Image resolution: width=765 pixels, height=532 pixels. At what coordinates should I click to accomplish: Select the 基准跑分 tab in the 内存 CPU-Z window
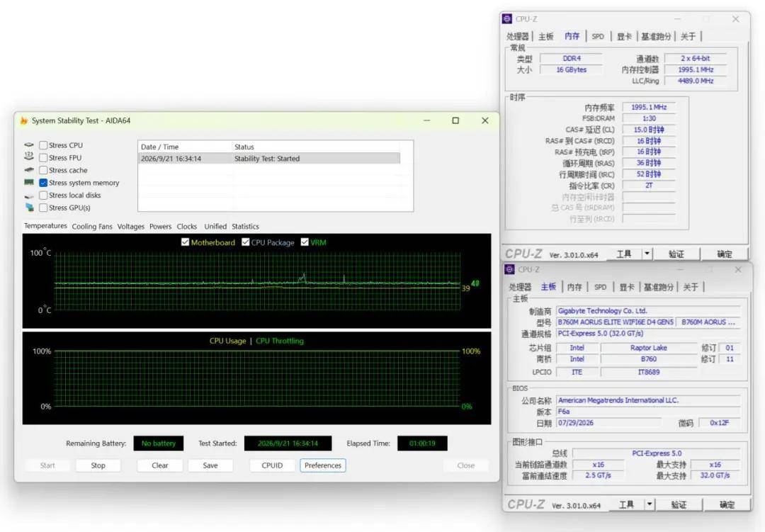tap(656, 36)
